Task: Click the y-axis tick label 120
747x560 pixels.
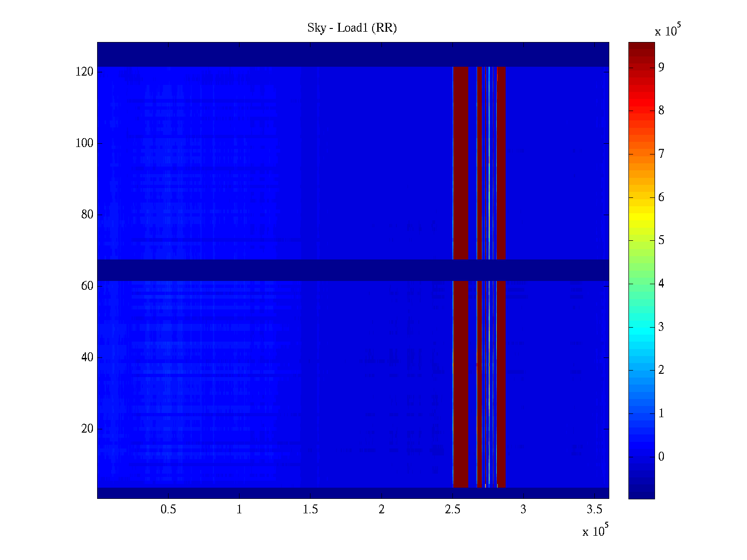Action: [x=85, y=72]
